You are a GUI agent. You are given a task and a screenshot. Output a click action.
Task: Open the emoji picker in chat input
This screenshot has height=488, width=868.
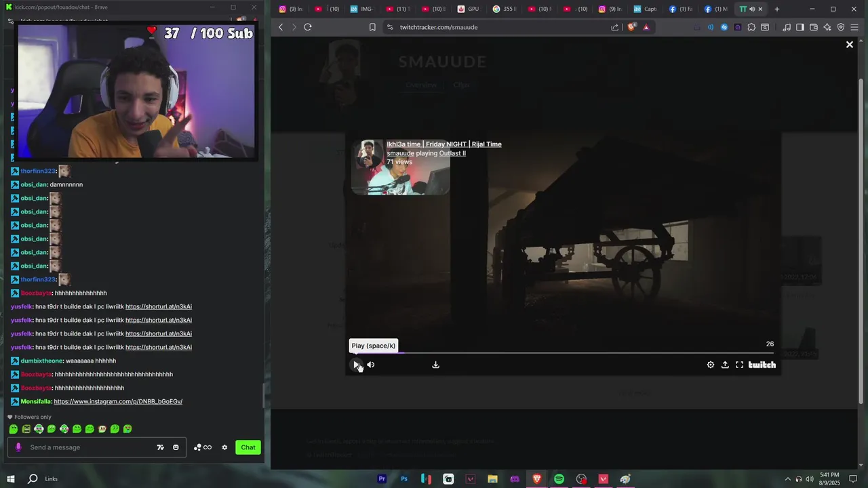[x=176, y=447]
